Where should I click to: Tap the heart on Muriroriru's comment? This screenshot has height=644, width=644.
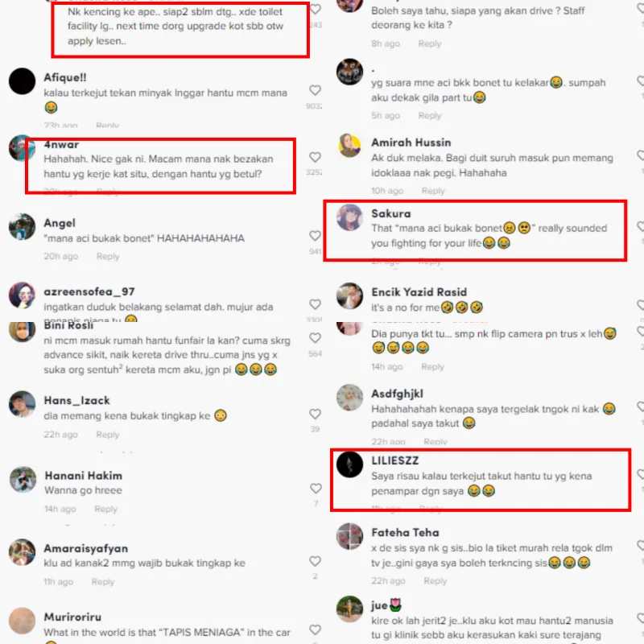pyautogui.click(x=315, y=630)
